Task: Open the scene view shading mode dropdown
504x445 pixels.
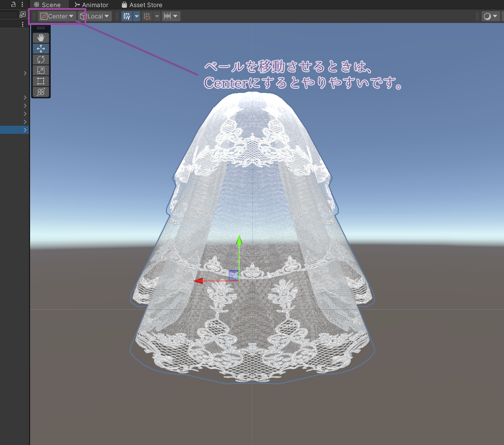Action: (490, 16)
